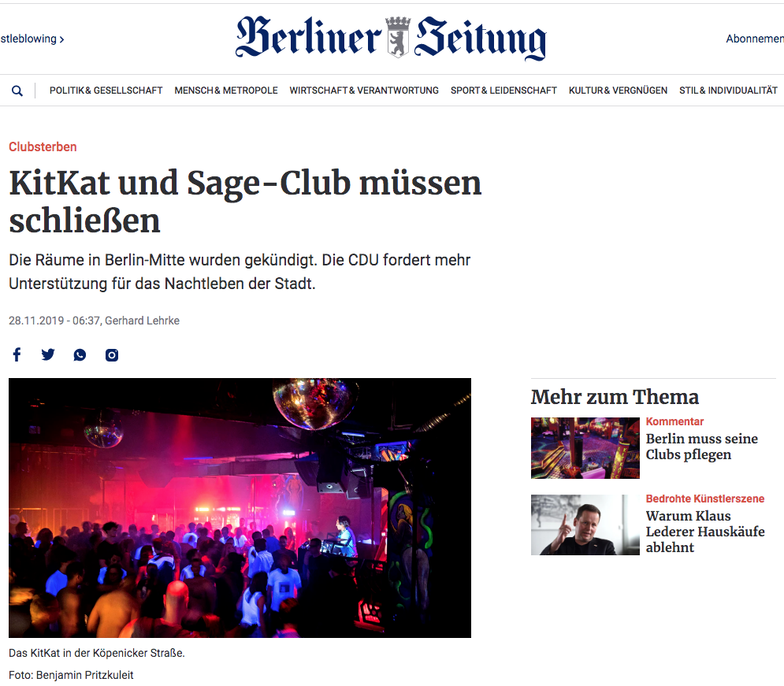Open Kultur & Vergnügen section
Screen dimensions: 784x686
(x=618, y=91)
